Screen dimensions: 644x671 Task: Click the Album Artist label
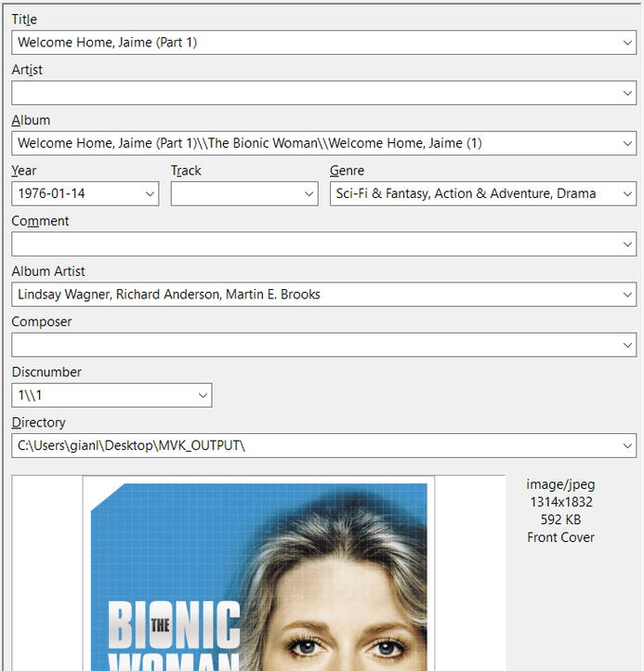(x=48, y=271)
